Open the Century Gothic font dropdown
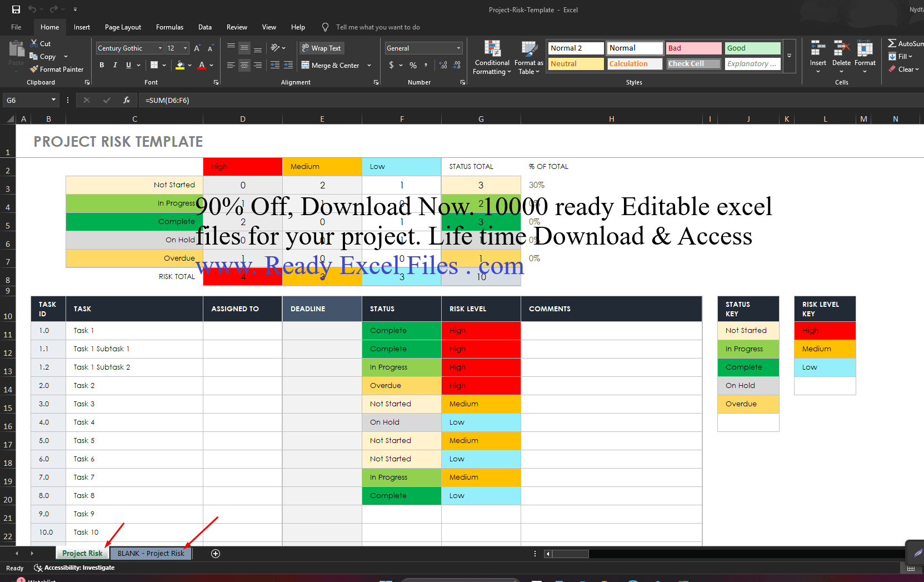 coord(160,48)
